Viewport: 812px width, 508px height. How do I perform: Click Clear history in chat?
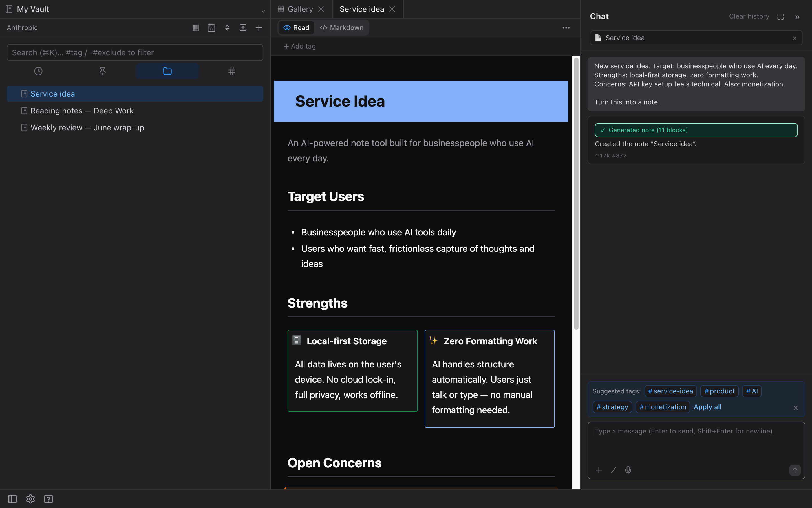click(x=749, y=16)
